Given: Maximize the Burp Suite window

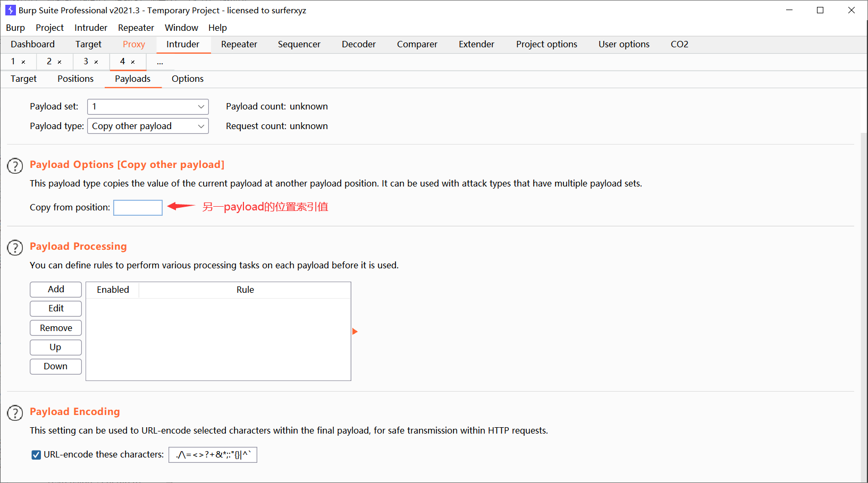Looking at the screenshot, I should tap(820, 10).
